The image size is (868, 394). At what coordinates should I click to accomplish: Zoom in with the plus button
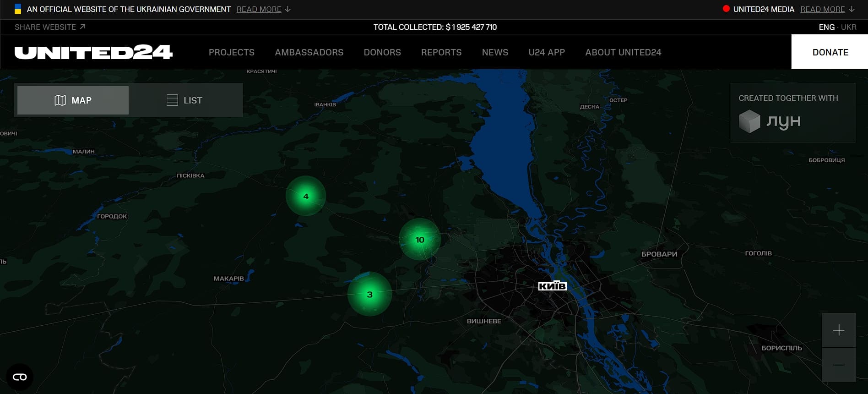coord(838,330)
